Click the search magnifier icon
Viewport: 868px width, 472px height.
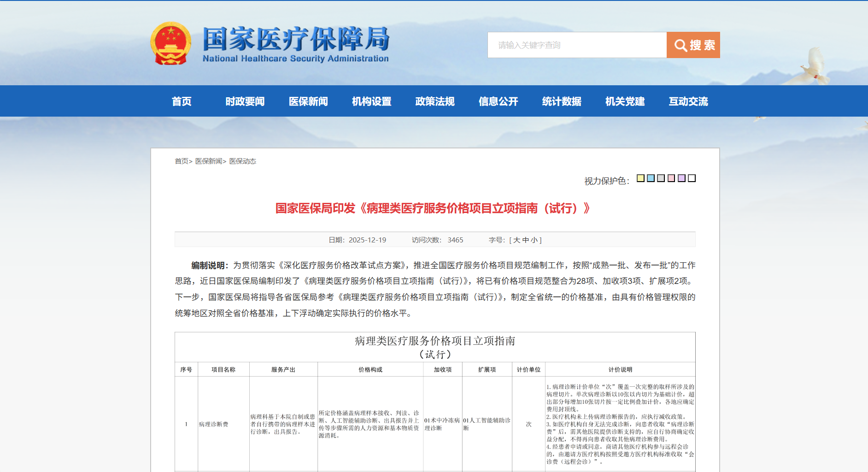(x=680, y=45)
